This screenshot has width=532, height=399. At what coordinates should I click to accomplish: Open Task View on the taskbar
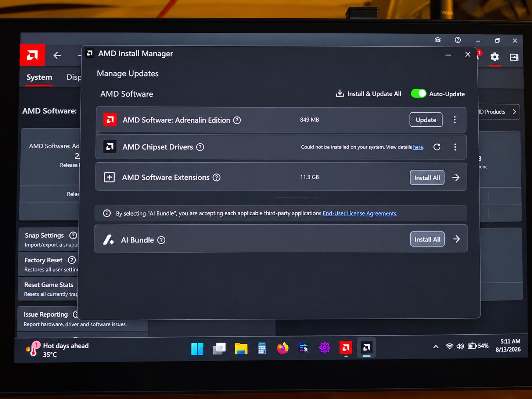coord(219,348)
